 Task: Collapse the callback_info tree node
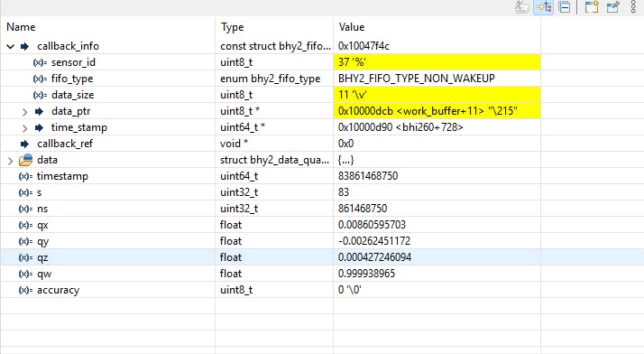coord(11,46)
